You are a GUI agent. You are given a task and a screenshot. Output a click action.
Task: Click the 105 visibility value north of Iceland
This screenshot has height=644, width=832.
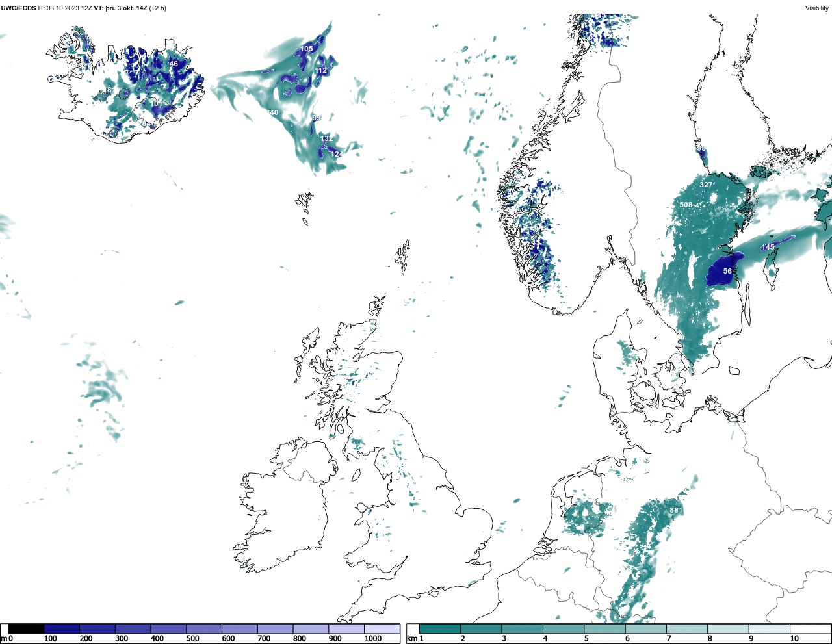(307, 49)
